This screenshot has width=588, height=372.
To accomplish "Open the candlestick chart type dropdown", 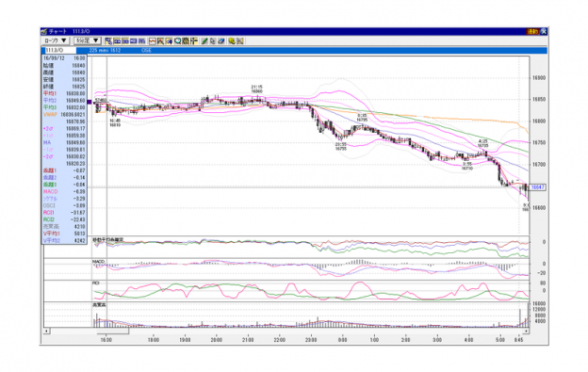I will click(55, 40).
